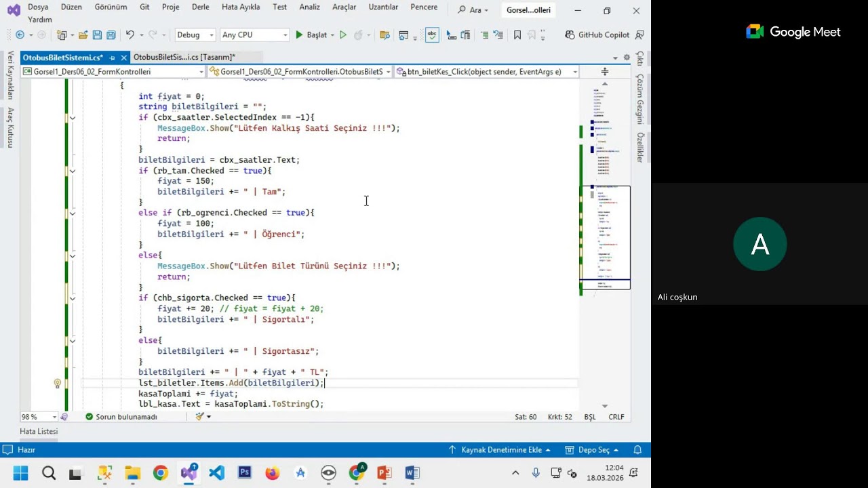The image size is (868, 488).
Task: Open Word from the taskbar
Action: click(x=412, y=472)
